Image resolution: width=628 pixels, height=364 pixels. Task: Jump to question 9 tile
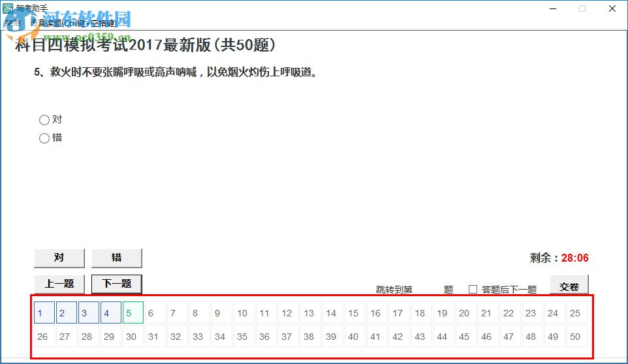click(x=222, y=313)
